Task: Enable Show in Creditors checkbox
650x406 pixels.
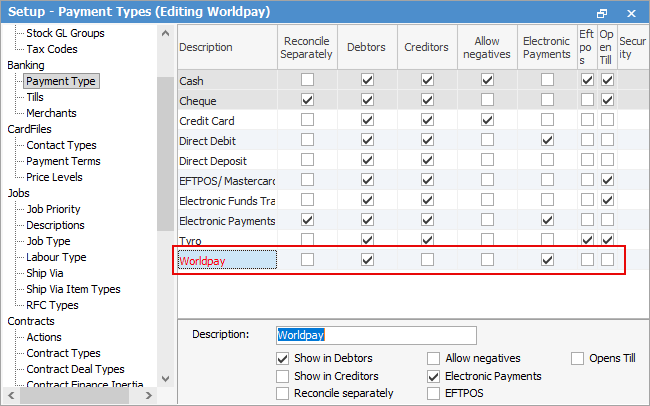Action: pos(282,376)
